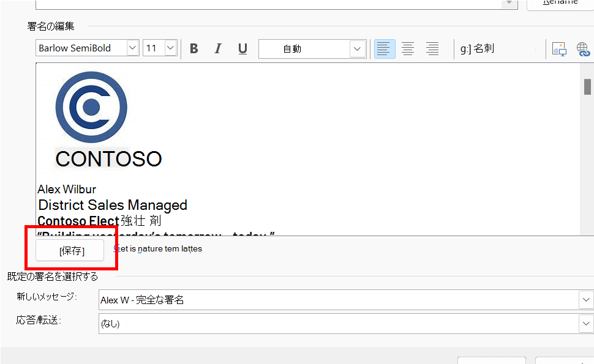Click the 保存 (Save) button

[70, 251]
